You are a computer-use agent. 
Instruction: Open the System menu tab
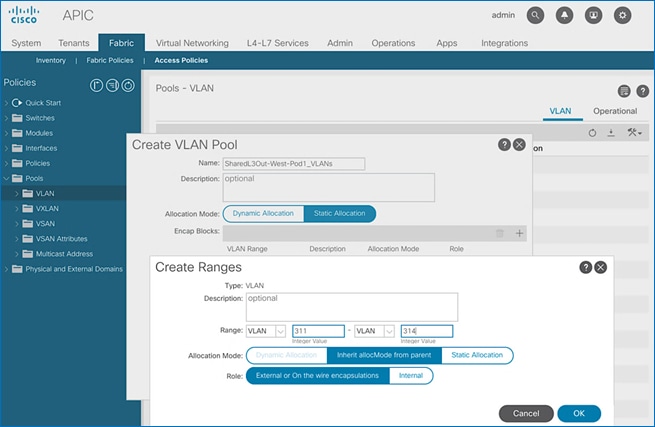click(26, 43)
